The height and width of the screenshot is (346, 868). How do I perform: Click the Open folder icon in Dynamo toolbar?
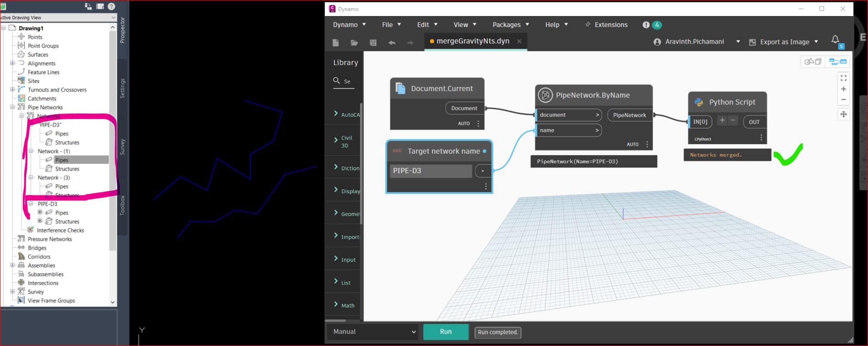click(x=354, y=43)
